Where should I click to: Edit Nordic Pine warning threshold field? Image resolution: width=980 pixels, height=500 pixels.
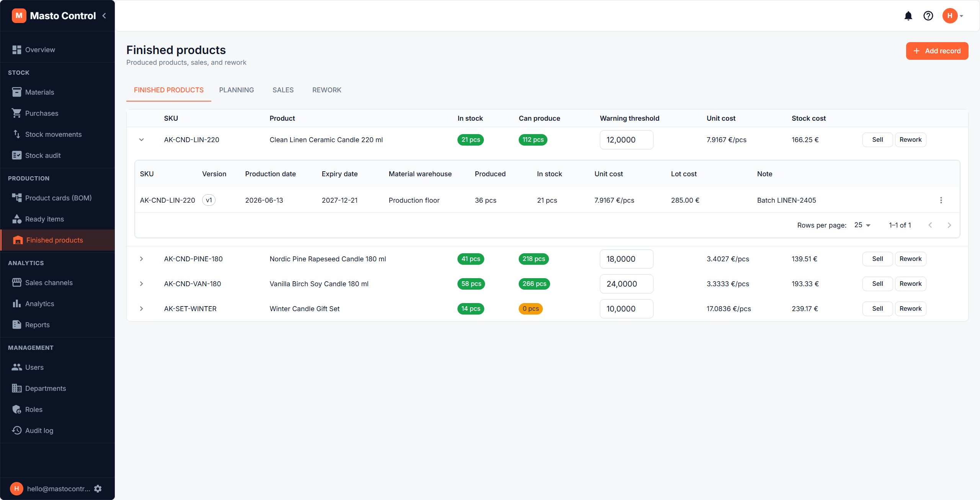(x=626, y=259)
